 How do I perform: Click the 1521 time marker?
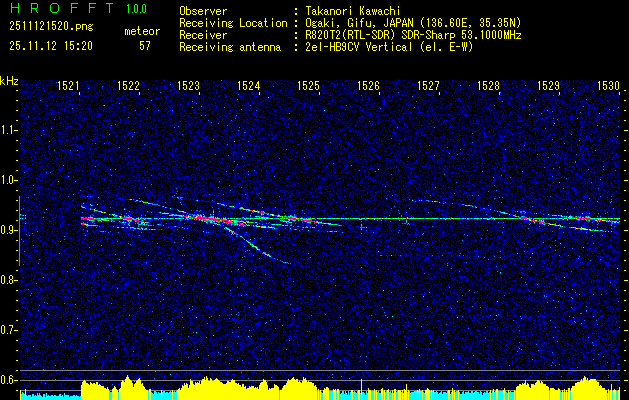point(69,87)
